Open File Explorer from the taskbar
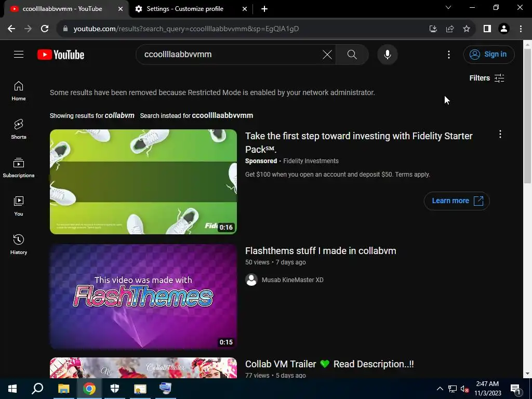The height and width of the screenshot is (399, 532). coord(63,389)
